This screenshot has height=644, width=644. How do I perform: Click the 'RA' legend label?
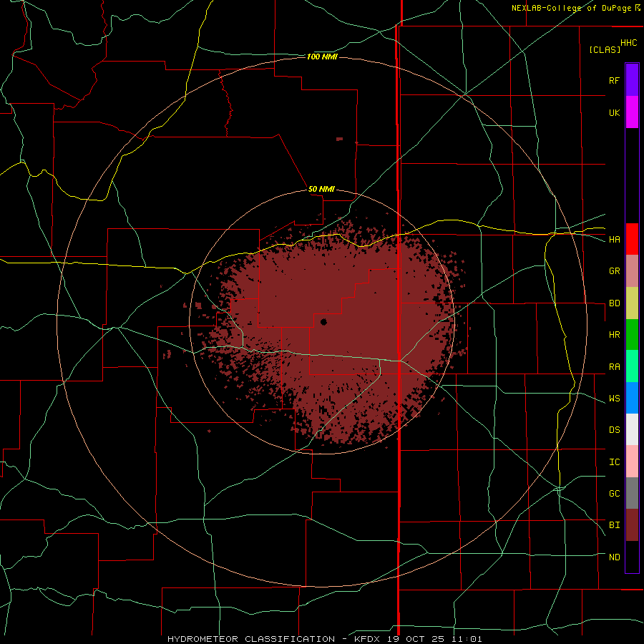click(x=614, y=367)
